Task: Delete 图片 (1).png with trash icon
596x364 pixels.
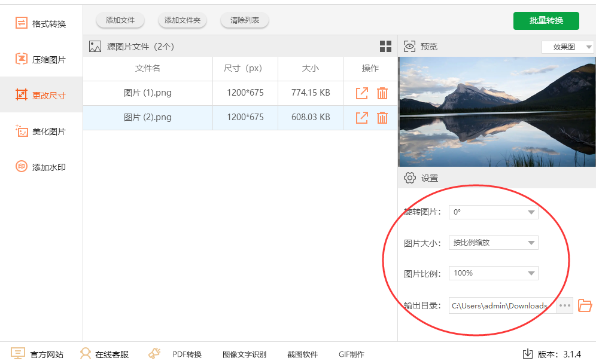Action: pos(382,93)
